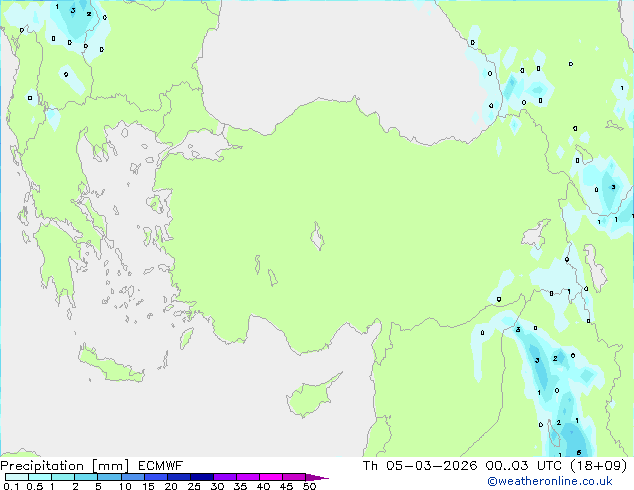The height and width of the screenshot is (490, 634).
Task: Click the arrow tip above 50 mm in the legend
Action: [x=317, y=477]
